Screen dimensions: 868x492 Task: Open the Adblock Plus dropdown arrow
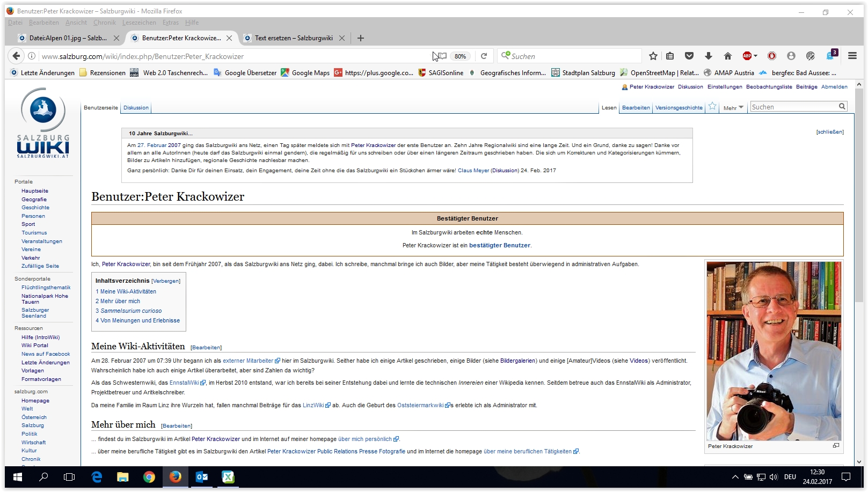(755, 56)
